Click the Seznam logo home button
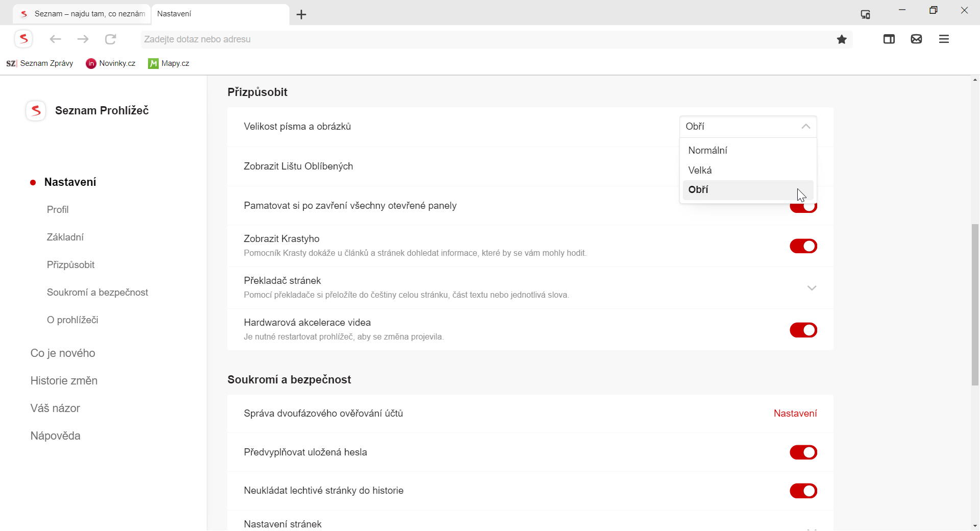This screenshot has width=980, height=531. 23,39
